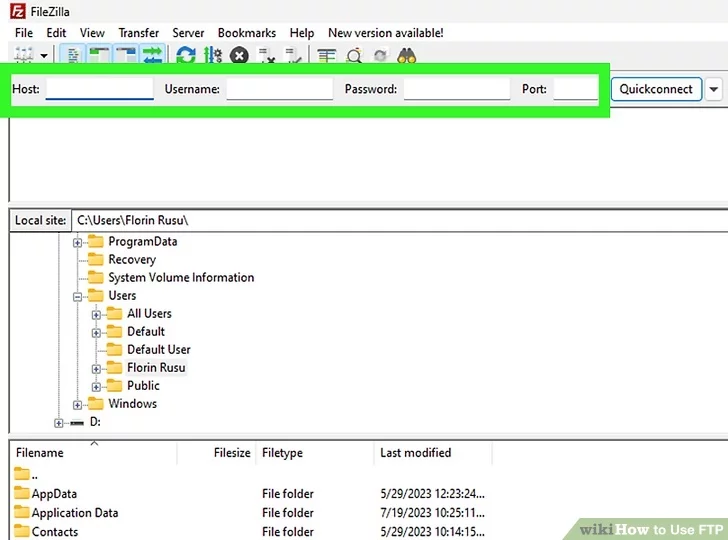Click FileZilla logo in title bar
728x540 pixels.
[18, 11]
